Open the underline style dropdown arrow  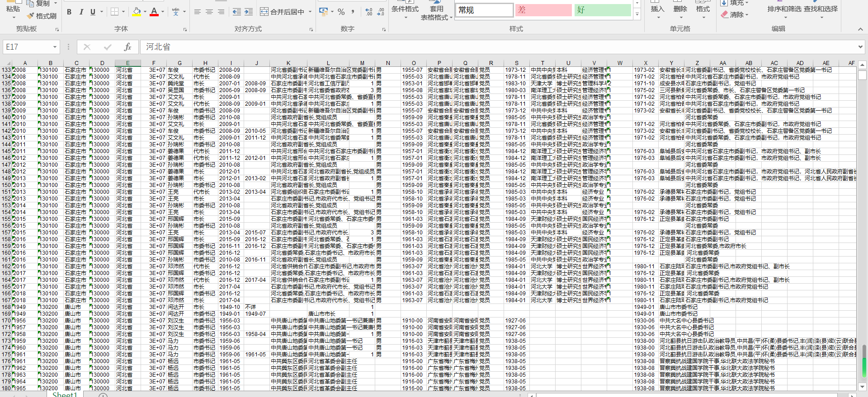(x=102, y=12)
